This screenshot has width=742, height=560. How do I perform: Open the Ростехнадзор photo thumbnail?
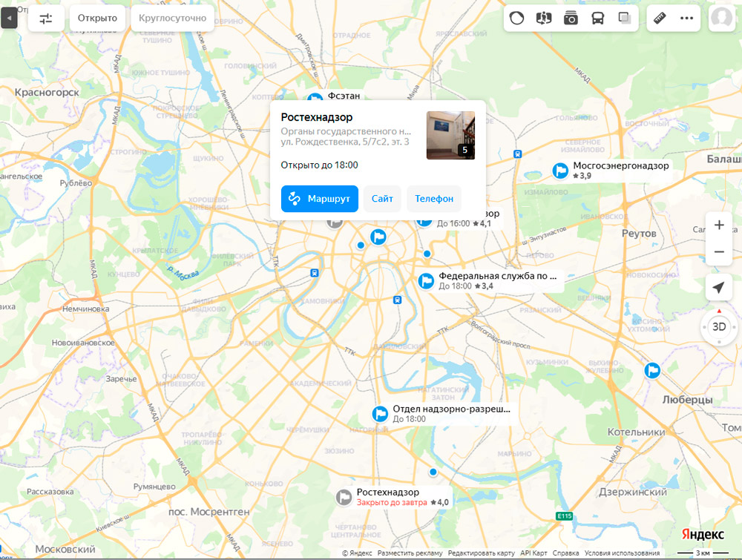[x=450, y=135]
